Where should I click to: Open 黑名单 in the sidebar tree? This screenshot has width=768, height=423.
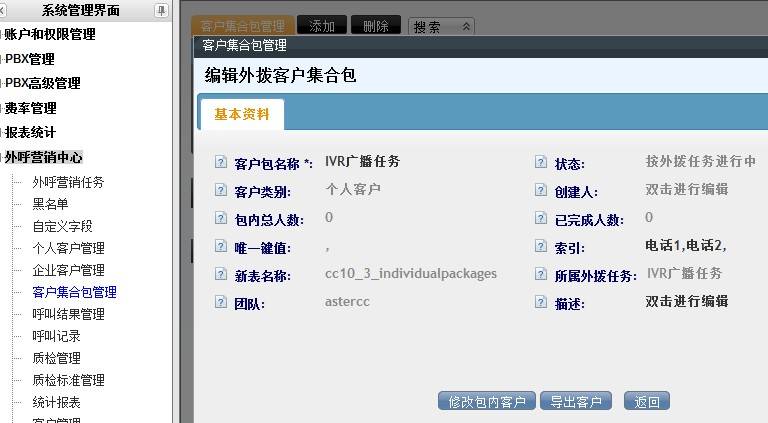pyautogui.click(x=50, y=204)
